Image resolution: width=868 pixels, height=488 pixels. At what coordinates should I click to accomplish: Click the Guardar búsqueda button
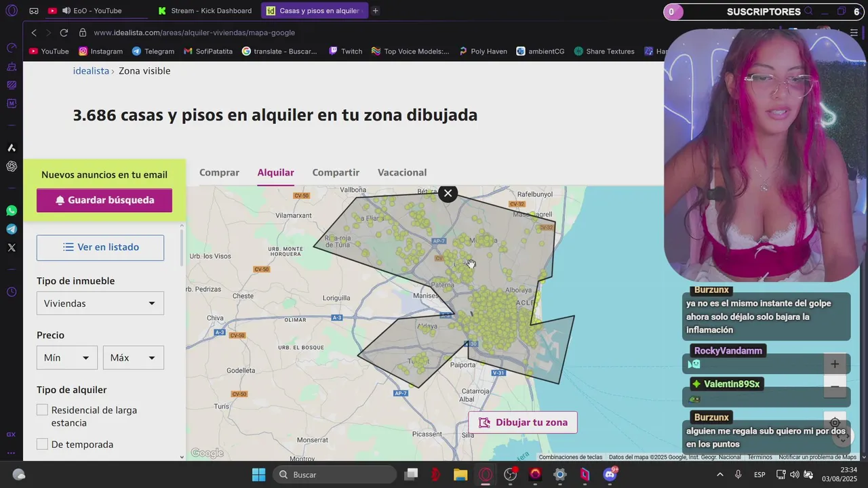(104, 200)
